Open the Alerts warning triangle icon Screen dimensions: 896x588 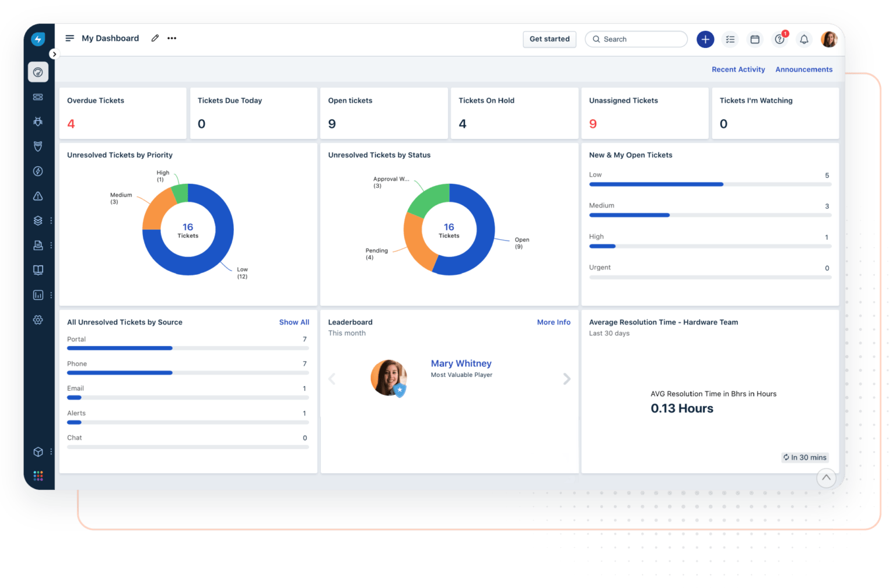click(x=38, y=196)
